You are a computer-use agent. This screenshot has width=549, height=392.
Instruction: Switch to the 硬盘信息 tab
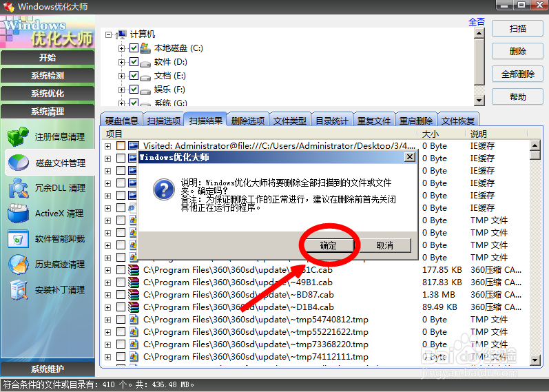[x=121, y=121]
